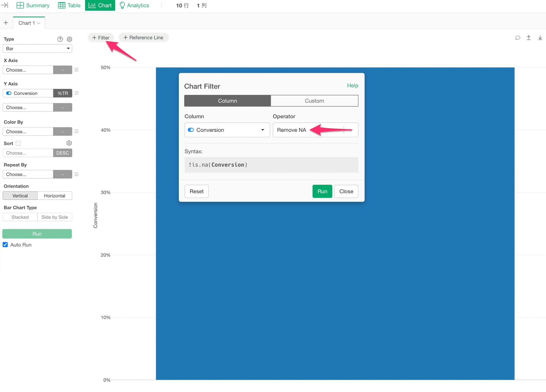Open the Help link in Chart Filter
Screen dimensions: 546x392
coord(352,86)
